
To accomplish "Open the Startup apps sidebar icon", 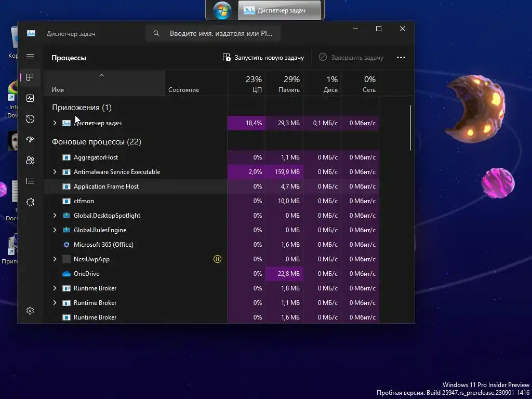I will (30, 139).
